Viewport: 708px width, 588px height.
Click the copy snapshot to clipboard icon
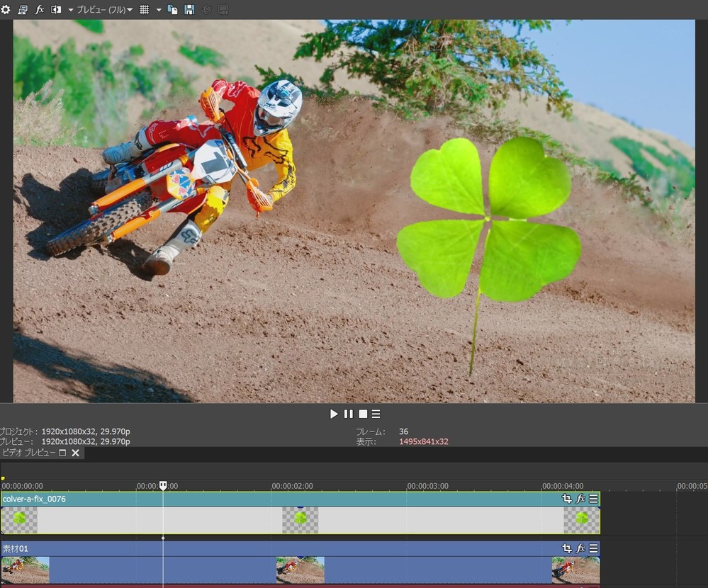click(172, 9)
